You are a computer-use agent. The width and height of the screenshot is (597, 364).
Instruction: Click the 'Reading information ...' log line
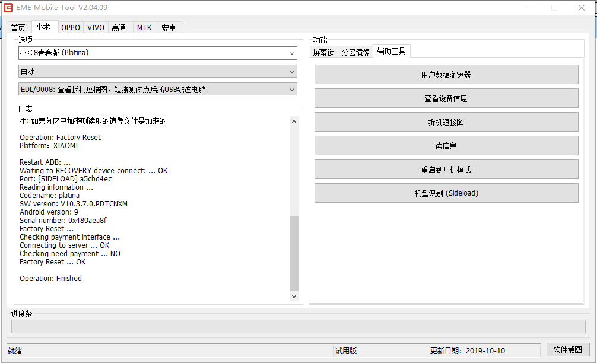tap(56, 187)
